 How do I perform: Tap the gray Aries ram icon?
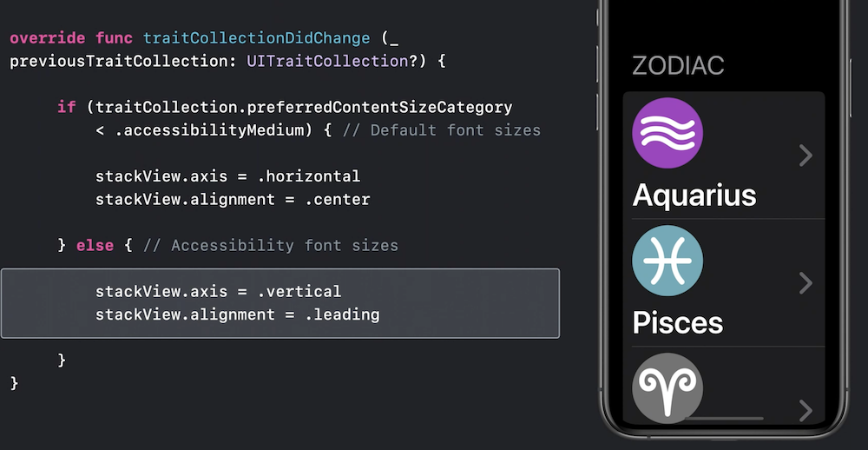(x=667, y=388)
